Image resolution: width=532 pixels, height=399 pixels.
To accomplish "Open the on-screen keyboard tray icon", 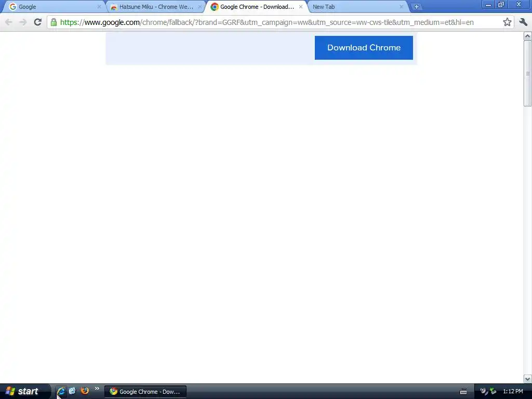I will click(x=463, y=392).
